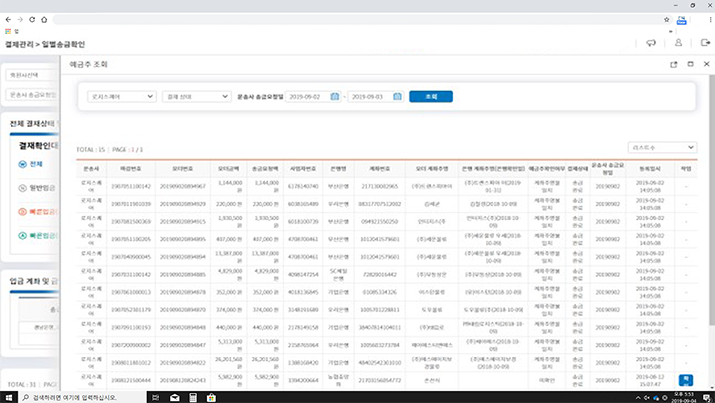Viewport: 715px width, 403px height.
Task: Click the announcement megaphone icon in header
Action: coord(651,43)
